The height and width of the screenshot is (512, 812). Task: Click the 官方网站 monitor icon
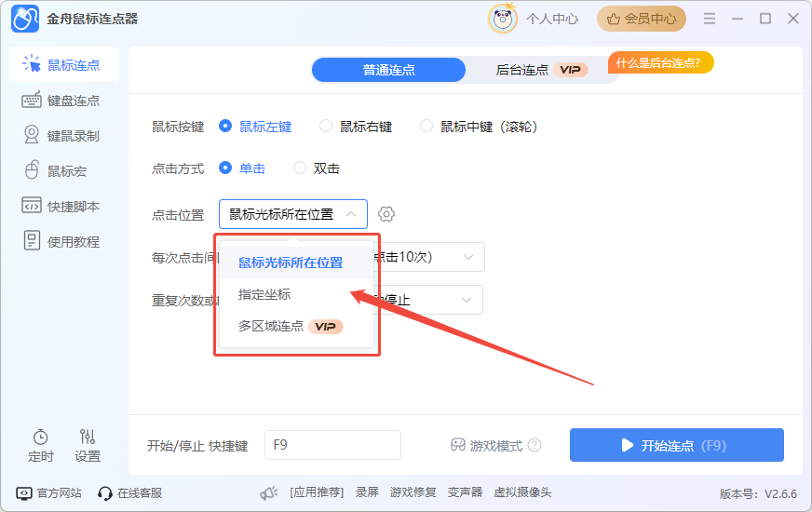tap(24, 493)
